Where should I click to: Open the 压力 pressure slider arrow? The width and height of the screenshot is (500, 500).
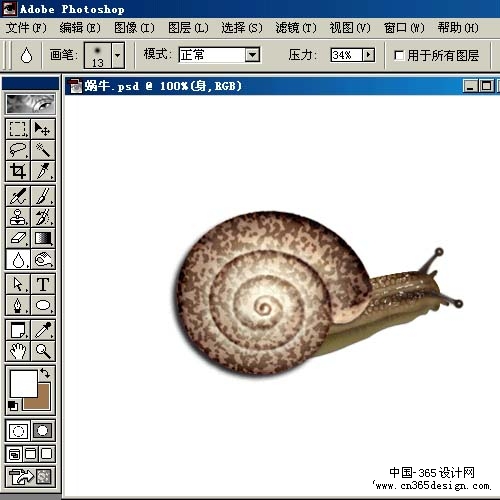(x=368, y=55)
